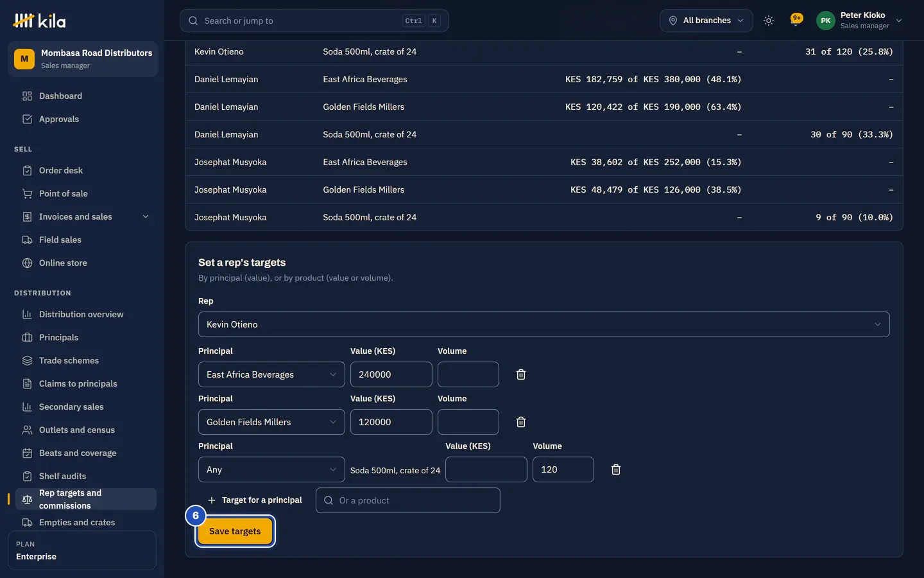Click the volume field containing 120
This screenshot has width=924, height=578.
(563, 469)
